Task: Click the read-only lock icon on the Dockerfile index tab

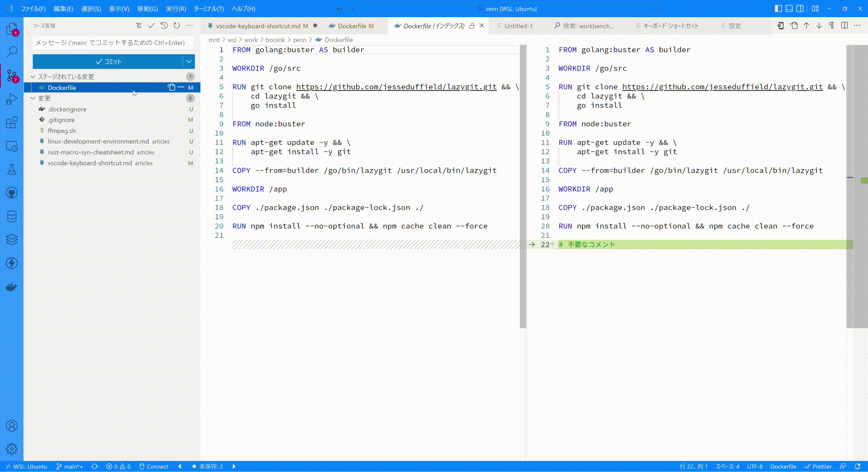Action: pos(472,26)
